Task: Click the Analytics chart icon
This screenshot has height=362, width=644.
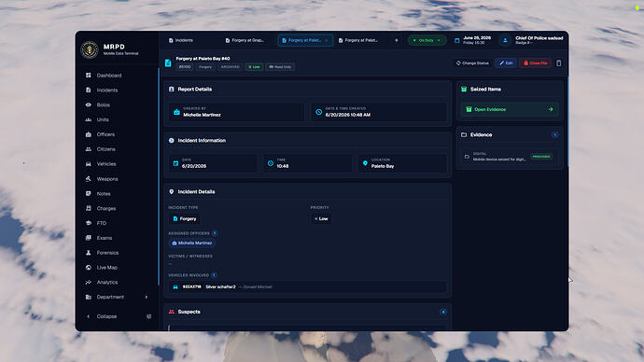Action: pyautogui.click(x=89, y=283)
